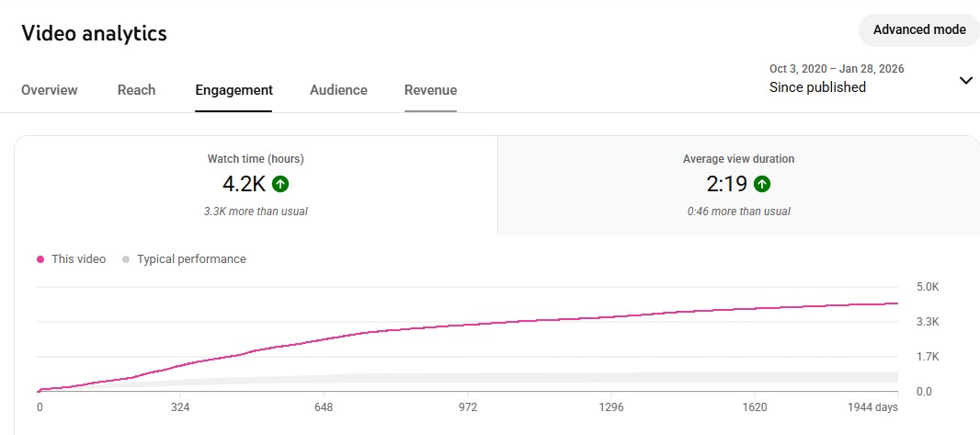Image resolution: width=980 pixels, height=435 pixels.
Task: Open the Reach tab
Action: pyautogui.click(x=136, y=90)
